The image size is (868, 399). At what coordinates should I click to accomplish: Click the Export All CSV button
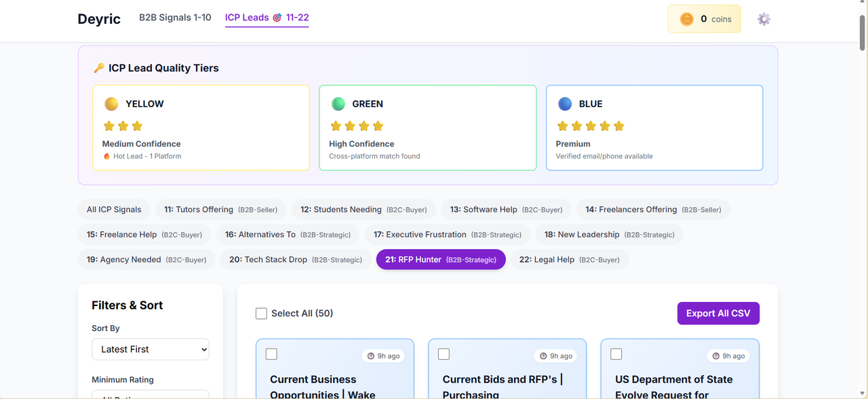(x=718, y=313)
